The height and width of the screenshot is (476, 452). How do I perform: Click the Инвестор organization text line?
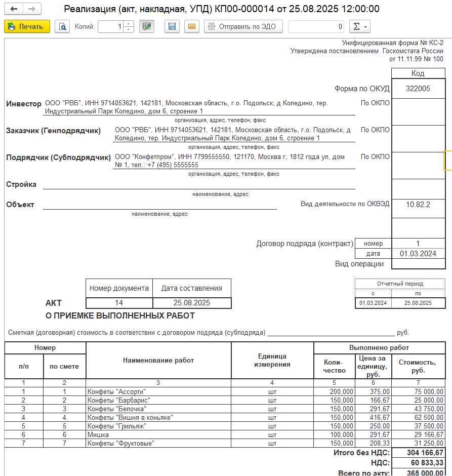(x=199, y=107)
